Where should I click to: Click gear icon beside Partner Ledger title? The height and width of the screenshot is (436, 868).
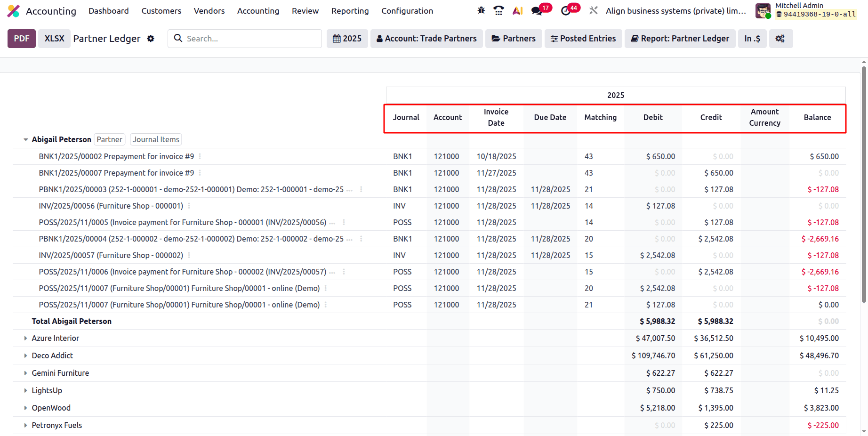[x=151, y=39]
